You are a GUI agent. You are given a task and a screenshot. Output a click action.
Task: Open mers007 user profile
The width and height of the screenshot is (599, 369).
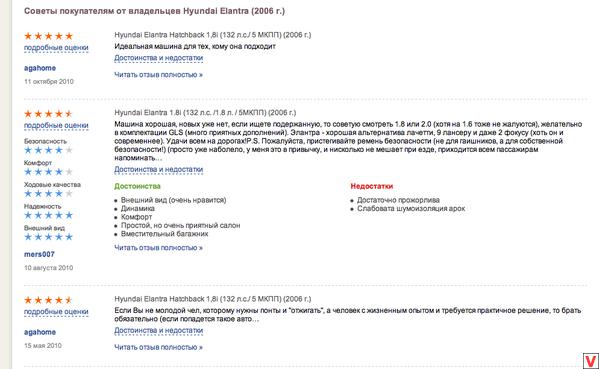(x=39, y=254)
